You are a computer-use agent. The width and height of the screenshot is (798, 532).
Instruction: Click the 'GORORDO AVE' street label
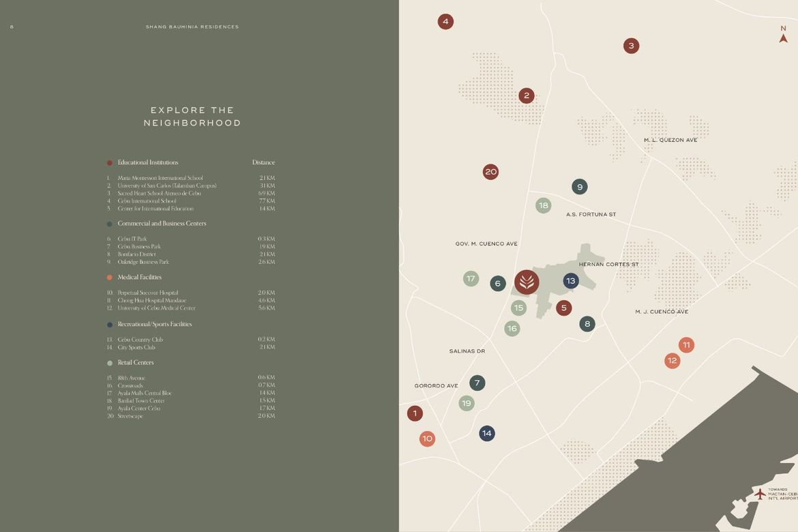[x=436, y=386]
